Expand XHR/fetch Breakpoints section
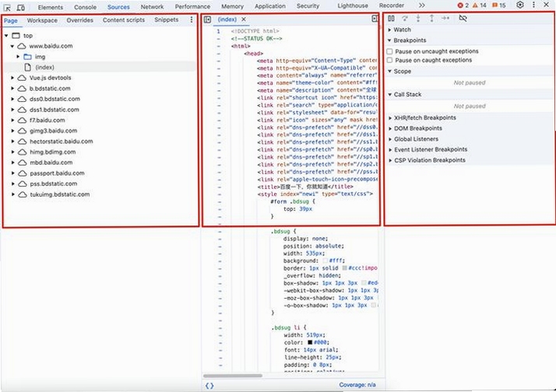 [390, 118]
